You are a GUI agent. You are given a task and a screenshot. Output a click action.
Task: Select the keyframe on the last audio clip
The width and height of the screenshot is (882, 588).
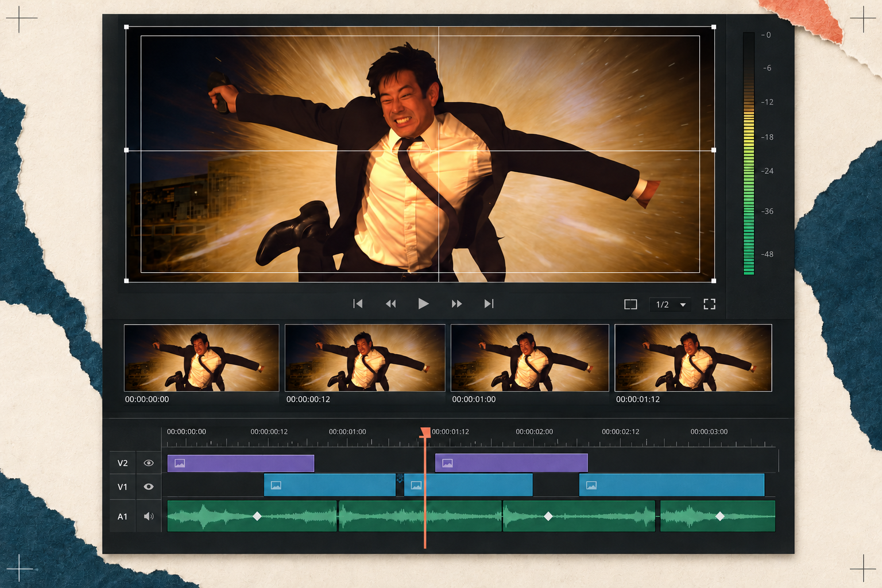pos(720,516)
